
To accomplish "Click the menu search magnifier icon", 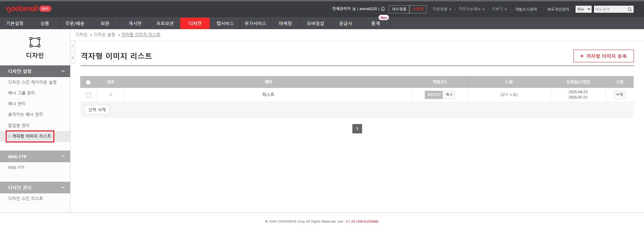I will coord(630,9).
